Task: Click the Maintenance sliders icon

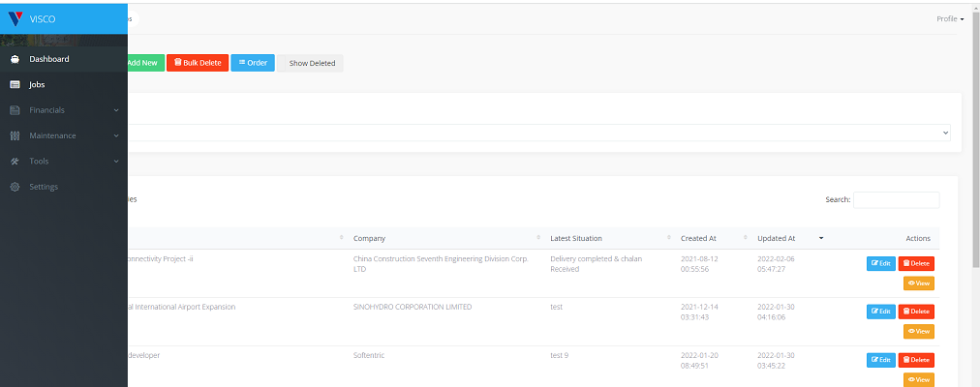Action: coord(15,136)
